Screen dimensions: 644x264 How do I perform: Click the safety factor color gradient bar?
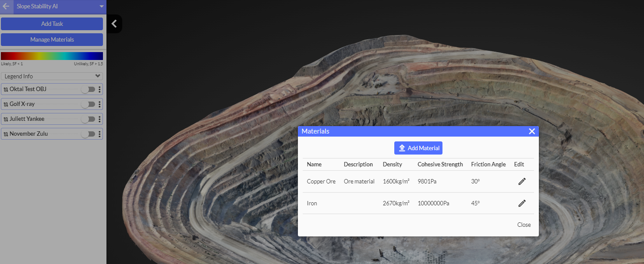point(52,56)
